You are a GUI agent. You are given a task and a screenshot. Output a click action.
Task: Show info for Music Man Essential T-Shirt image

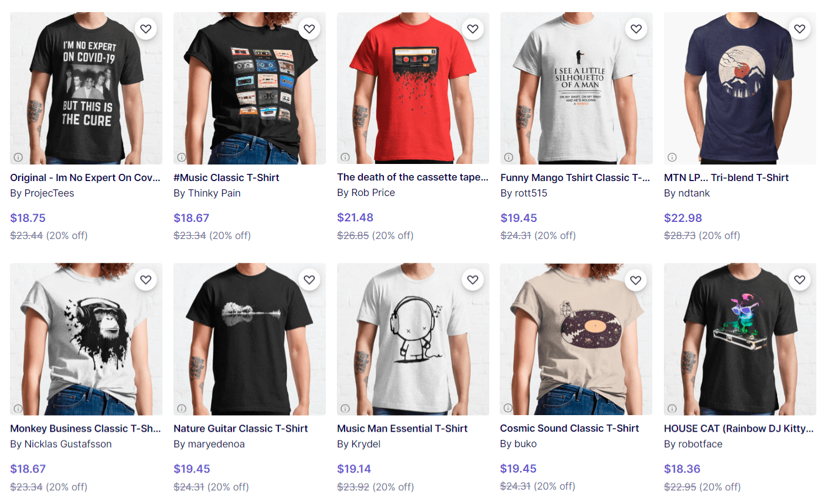[345, 408]
